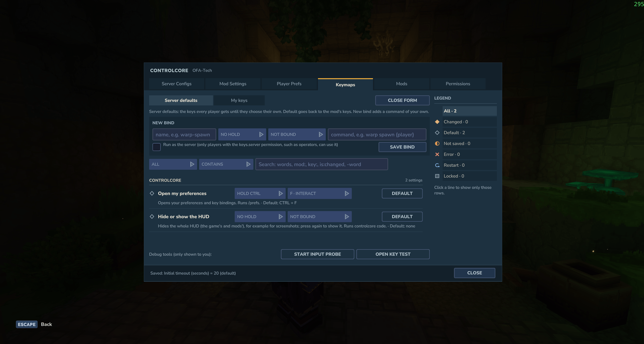
Task: Tick the Run as the server checkbox
Action: coord(156,147)
